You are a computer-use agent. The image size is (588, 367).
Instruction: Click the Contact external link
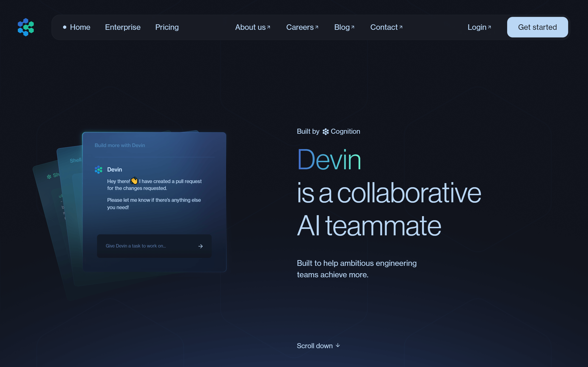(x=386, y=27)
